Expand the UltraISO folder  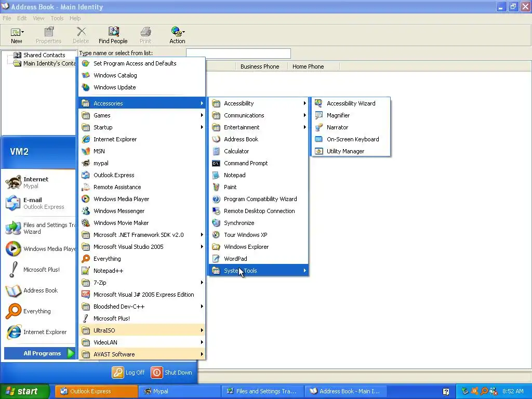tap(142, 330)
